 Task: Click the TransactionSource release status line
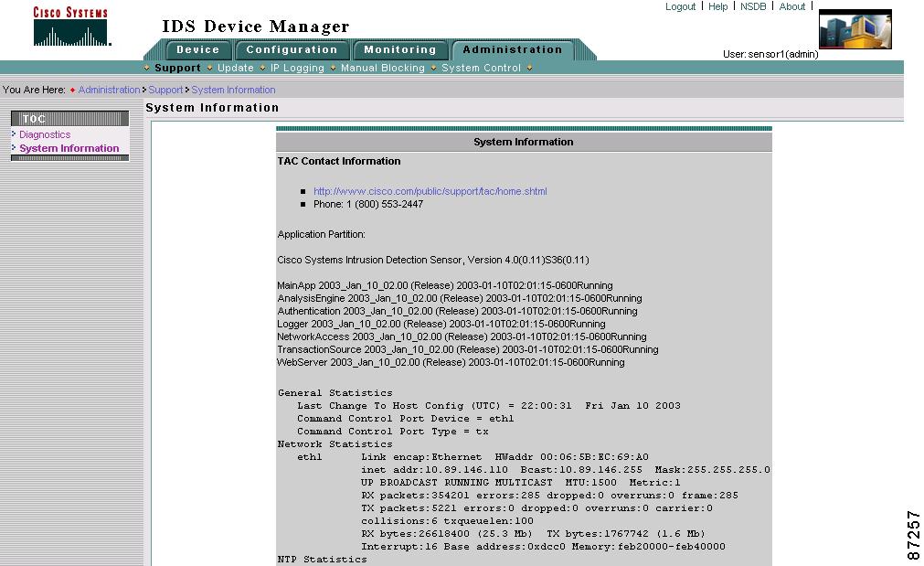click(x=468, y=349)
